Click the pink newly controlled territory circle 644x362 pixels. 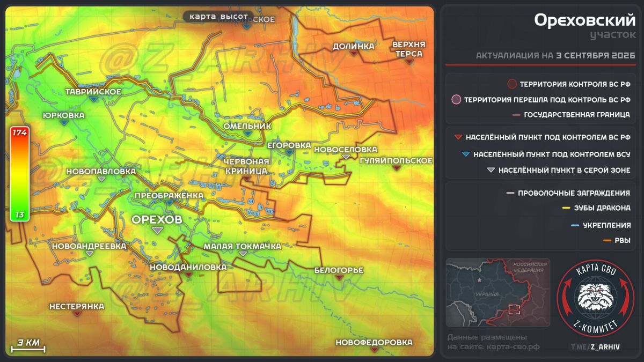(x=456, y=100)
